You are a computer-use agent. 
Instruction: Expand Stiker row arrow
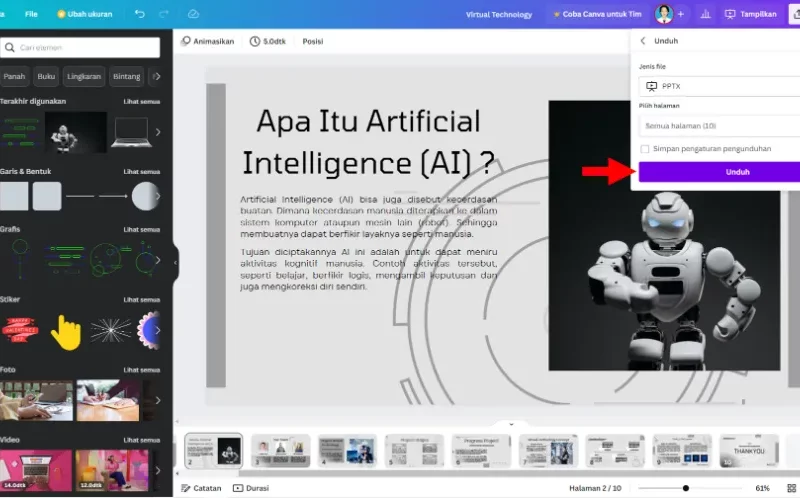[158, 330]
